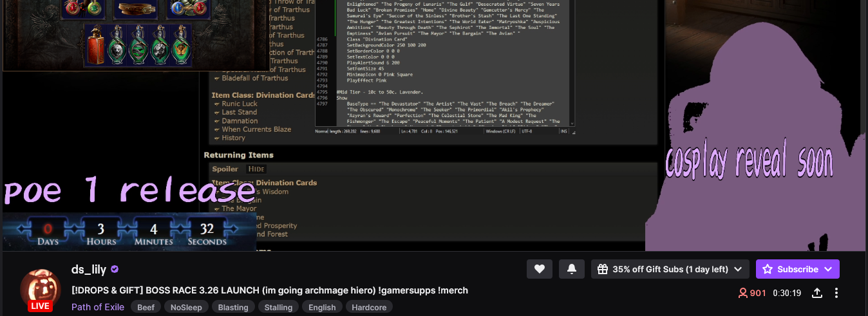Screen dimensions: 868x316
Task: Click the Minutes value 4 in countdown
Action: pos(153,228)
